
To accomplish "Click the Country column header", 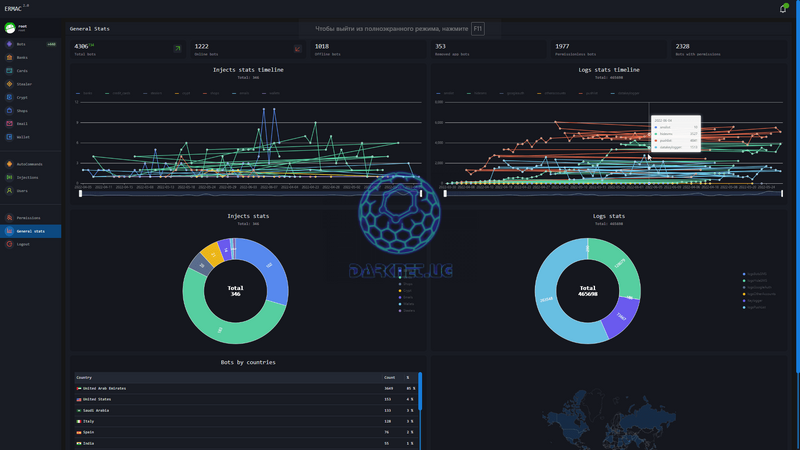I will (84, 378).
